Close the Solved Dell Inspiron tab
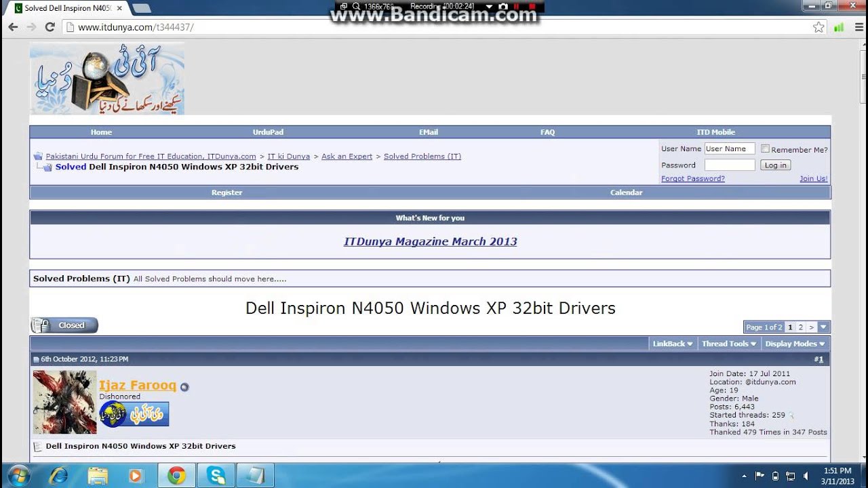This screenshot has height=488, width=868. (119, 8)
